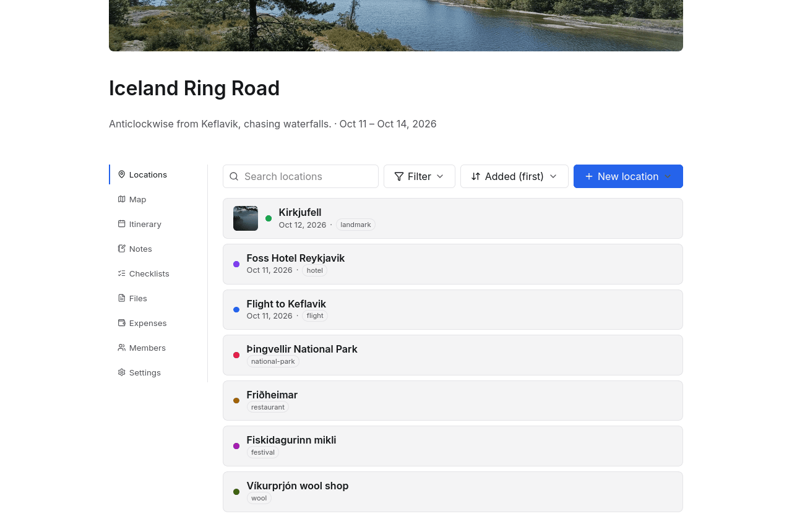Click the Checklists list icon
792x532 pixels.
tap(122, 273)
